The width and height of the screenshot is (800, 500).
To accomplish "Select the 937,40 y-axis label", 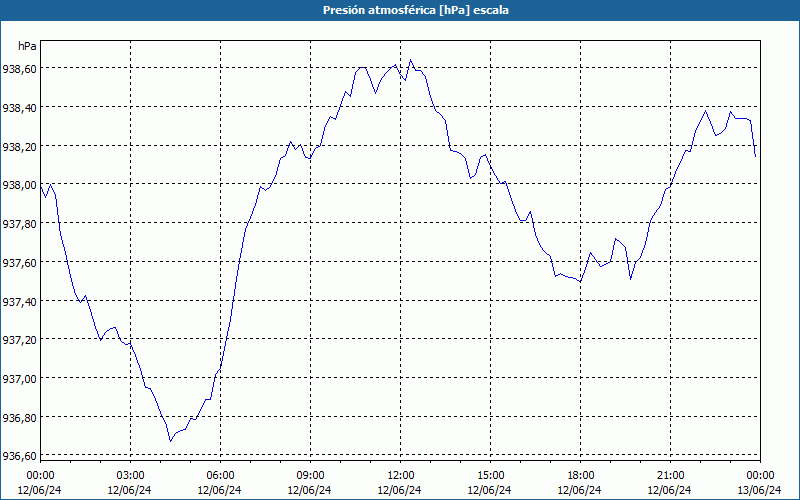I will (20, 301).
